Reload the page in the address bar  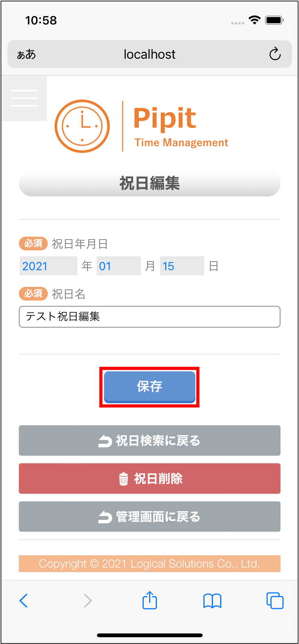275,54
